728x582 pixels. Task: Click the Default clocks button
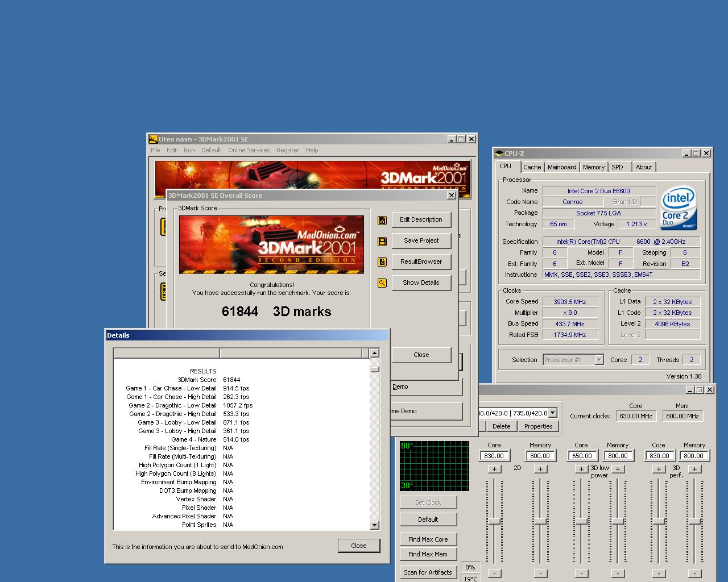[428, 519]
